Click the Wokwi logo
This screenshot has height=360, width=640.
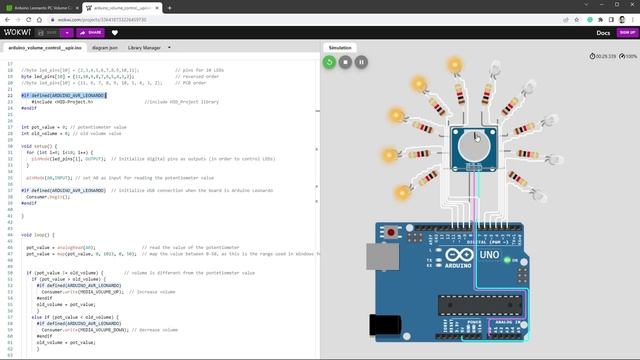click(17, 32)
